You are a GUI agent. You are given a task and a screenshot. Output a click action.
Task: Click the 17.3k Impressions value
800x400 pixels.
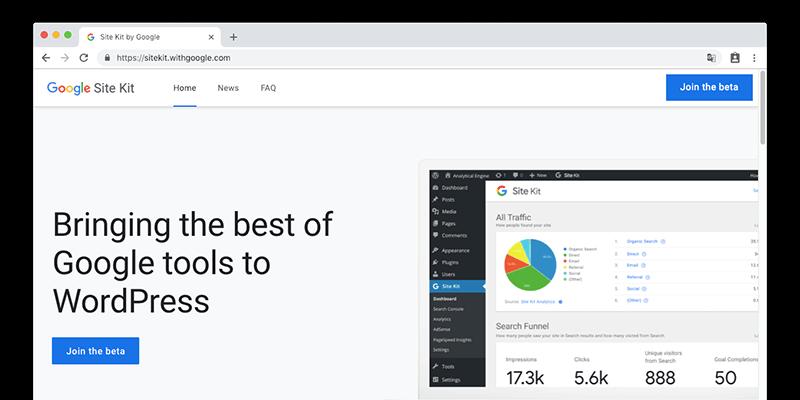525,378
